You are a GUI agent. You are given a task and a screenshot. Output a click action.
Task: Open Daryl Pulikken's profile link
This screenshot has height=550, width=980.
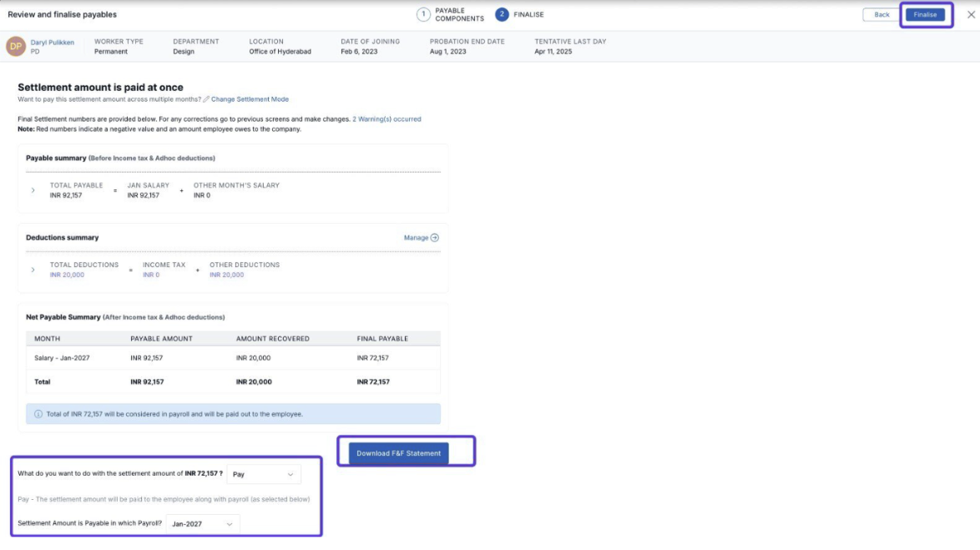point(53,42)
